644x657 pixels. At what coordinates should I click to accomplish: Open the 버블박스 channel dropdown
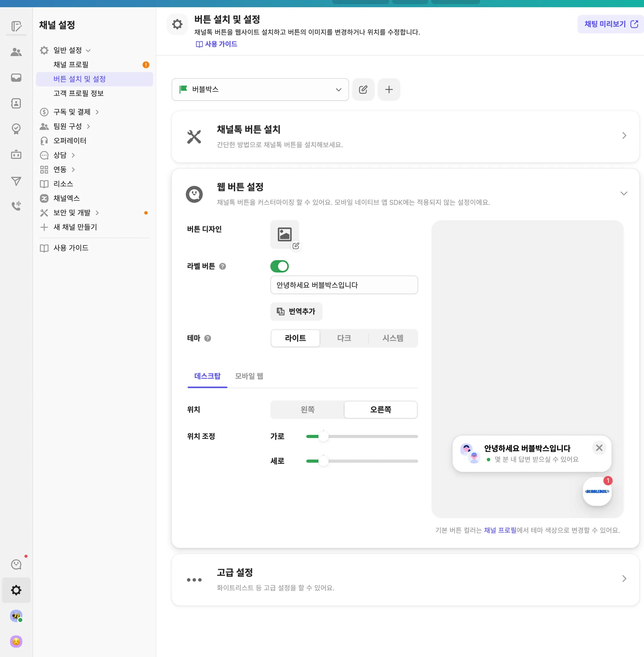click(260, 89)
